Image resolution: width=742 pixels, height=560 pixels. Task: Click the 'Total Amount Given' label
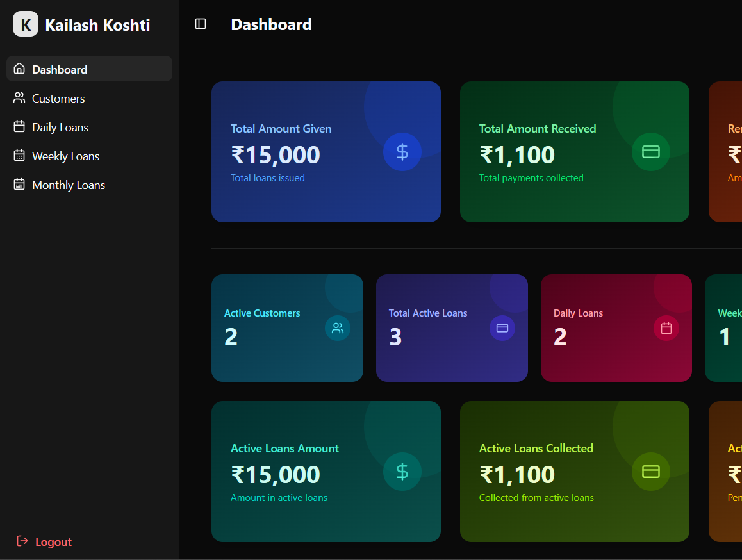point(281,129)
